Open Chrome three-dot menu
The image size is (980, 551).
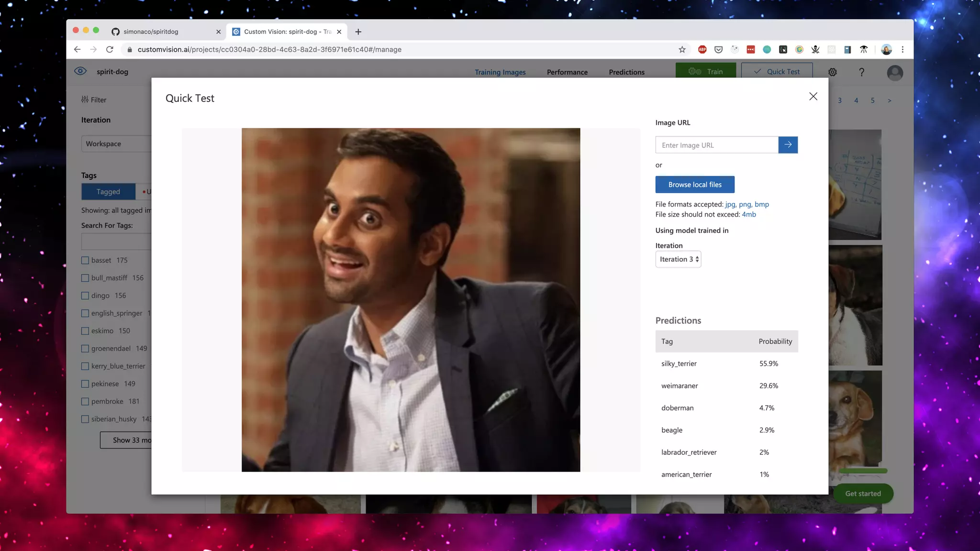click(902, 50)
